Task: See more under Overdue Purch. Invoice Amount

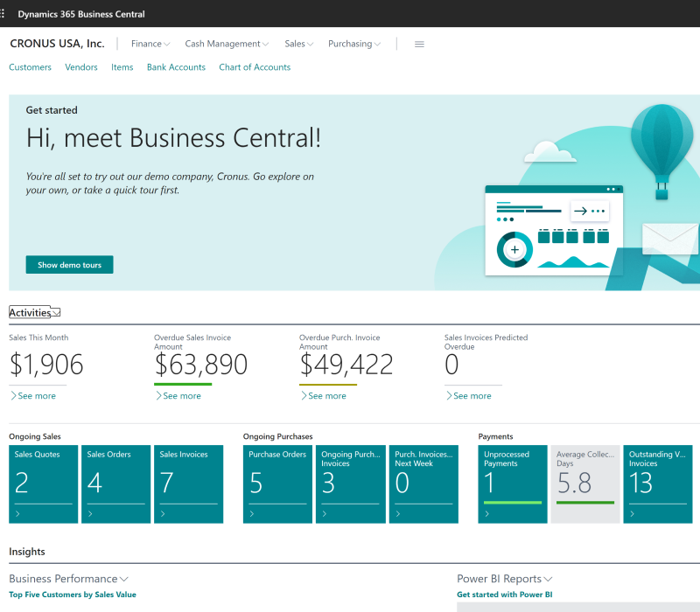Action: click(324, 396)
